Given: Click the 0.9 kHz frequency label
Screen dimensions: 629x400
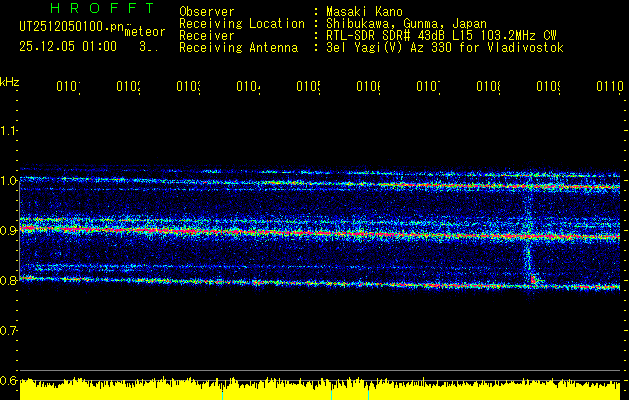Looking at the screenshot, I should tap(10, 231).
